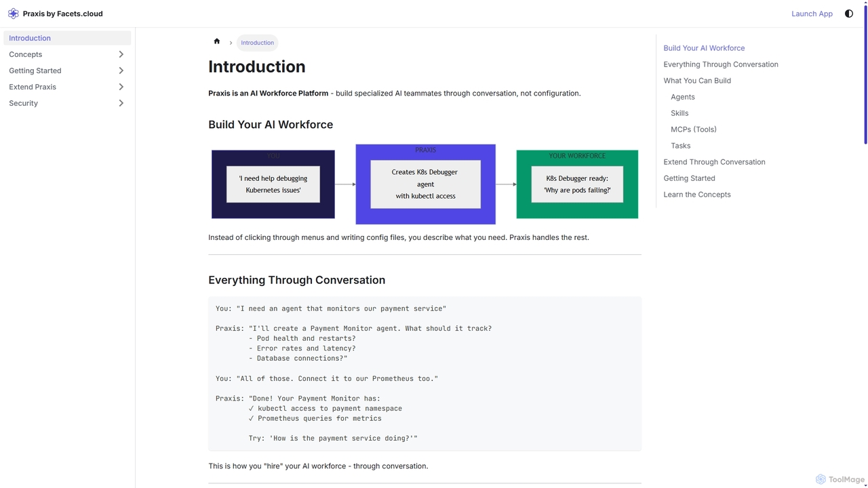Navigate to MCPs (Tools) section
Screen dimensions: 868x488
(694, 129)
